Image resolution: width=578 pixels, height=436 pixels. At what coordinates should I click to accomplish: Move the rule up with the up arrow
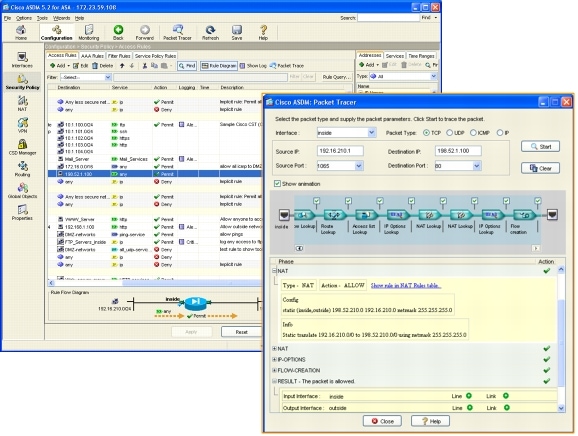click(x=122, y=66)
